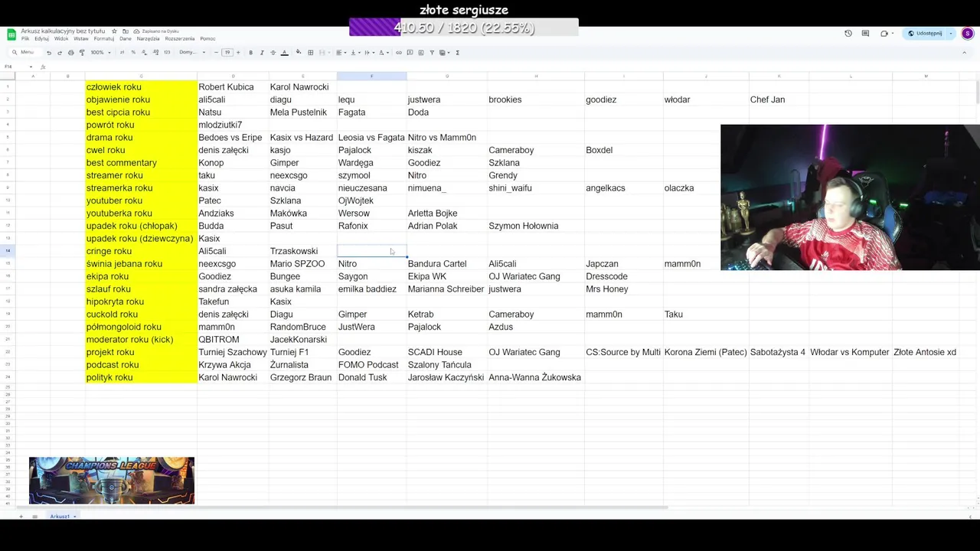Search the menus with Menu box

point(24,52)
